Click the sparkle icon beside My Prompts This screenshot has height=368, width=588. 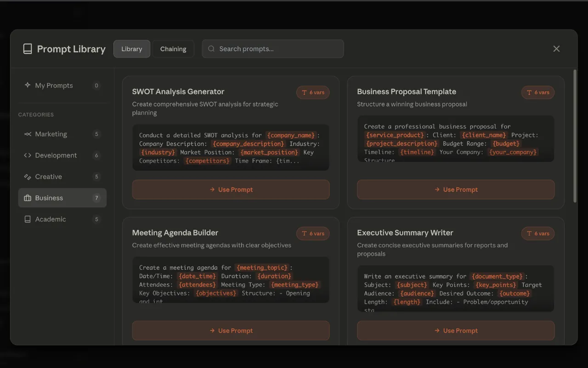pos(28,85)
